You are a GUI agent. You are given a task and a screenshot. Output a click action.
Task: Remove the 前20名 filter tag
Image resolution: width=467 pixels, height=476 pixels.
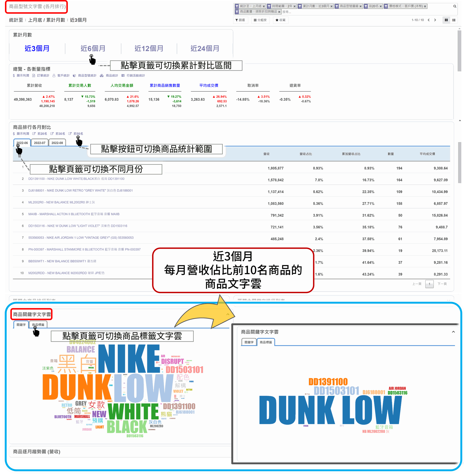point(381,6)
